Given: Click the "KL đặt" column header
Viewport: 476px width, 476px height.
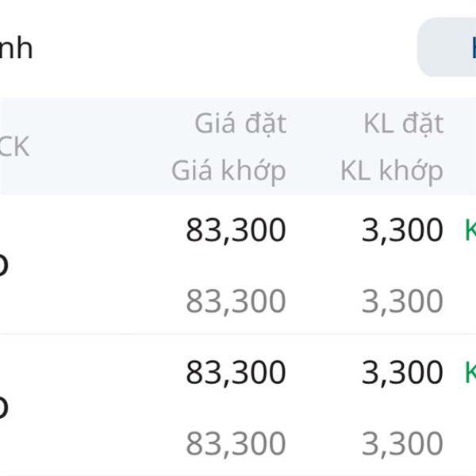Looking at the screenshot, I should 403,124.
